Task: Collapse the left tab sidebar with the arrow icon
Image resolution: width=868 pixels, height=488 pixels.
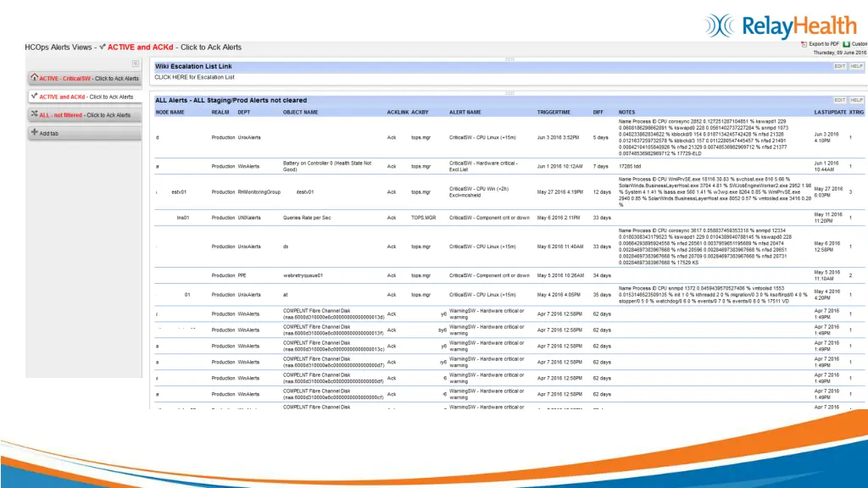Action: point(135,64)
